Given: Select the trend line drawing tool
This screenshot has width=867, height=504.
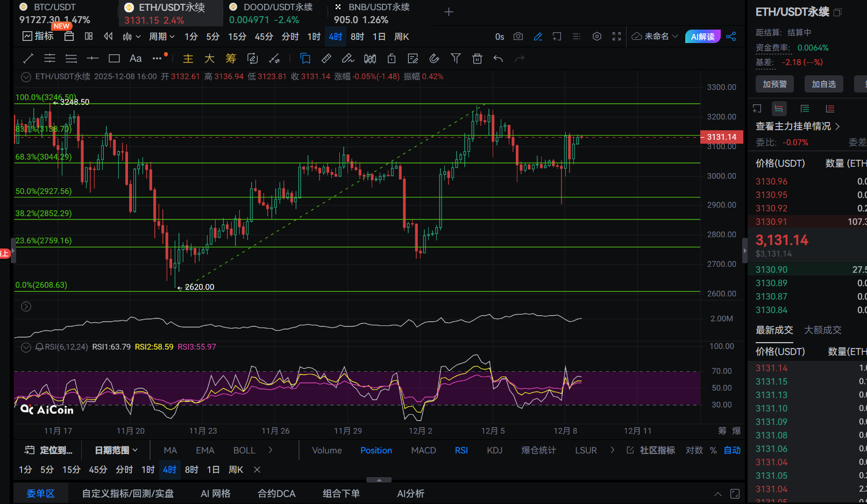Looking at the screenshot, I should 29,59.
